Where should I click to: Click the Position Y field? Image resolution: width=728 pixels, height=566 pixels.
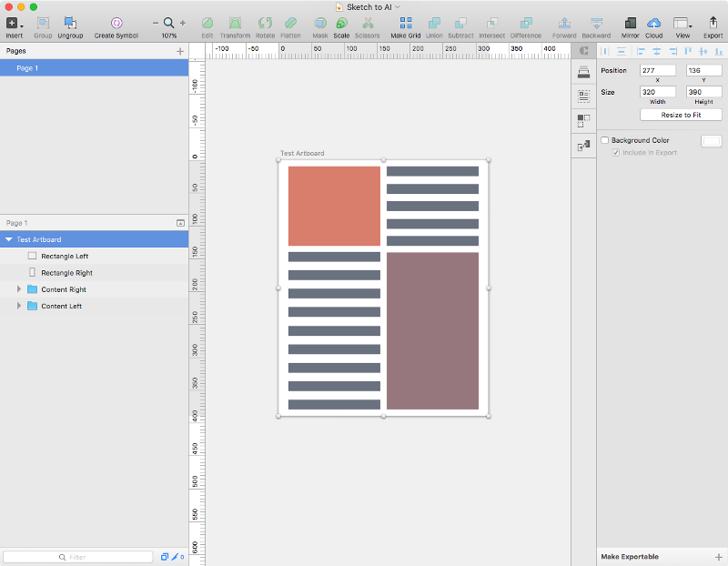click(703, 71)
